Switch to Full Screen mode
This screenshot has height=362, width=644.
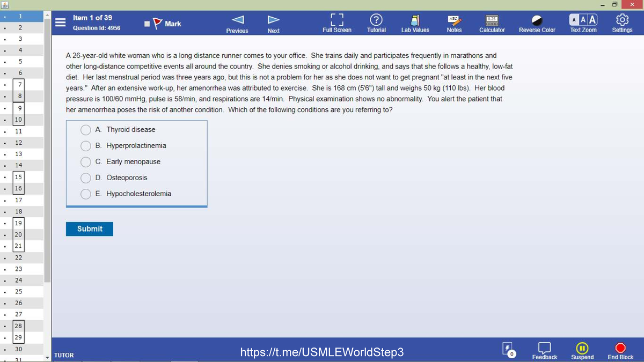[337, 23]
